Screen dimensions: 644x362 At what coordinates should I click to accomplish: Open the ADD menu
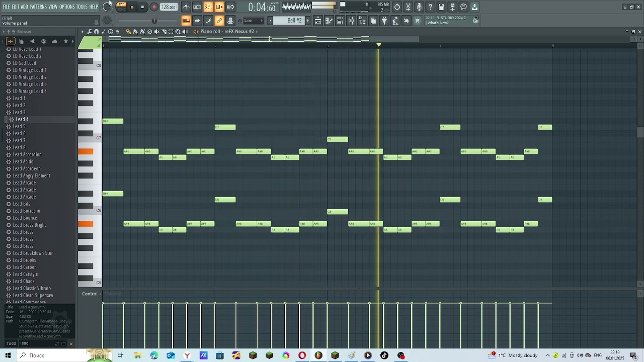[x=24, y=7]
